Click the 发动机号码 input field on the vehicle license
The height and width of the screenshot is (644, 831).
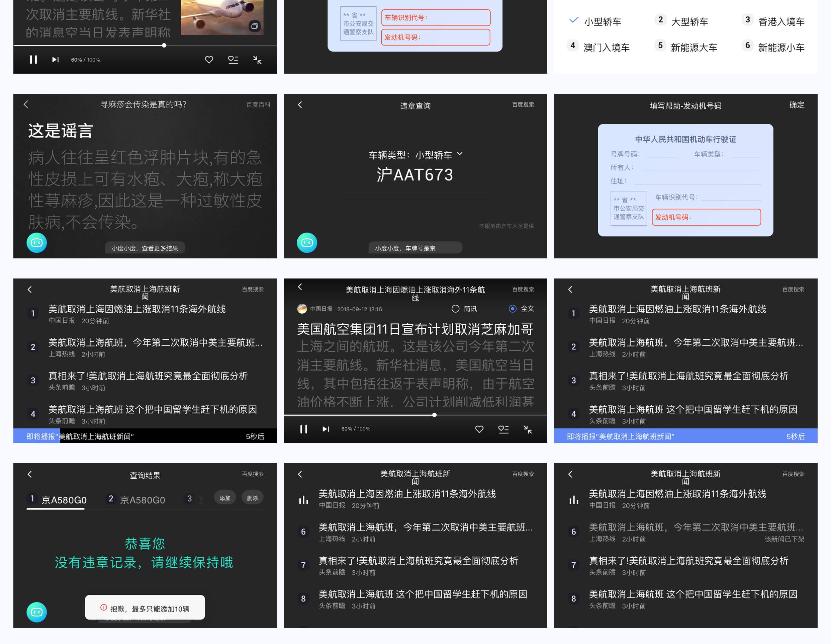[706, 217]
